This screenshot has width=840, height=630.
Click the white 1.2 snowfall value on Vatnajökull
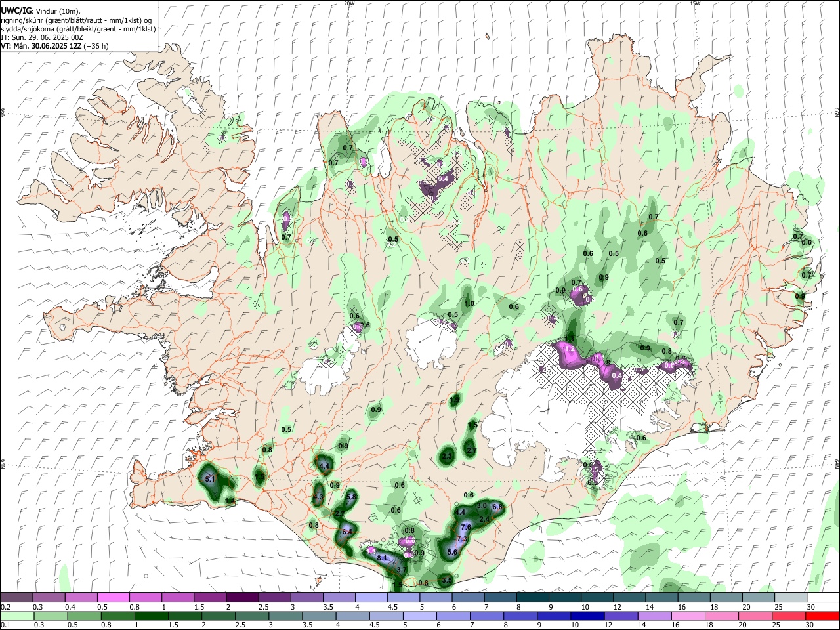(570, 348)
